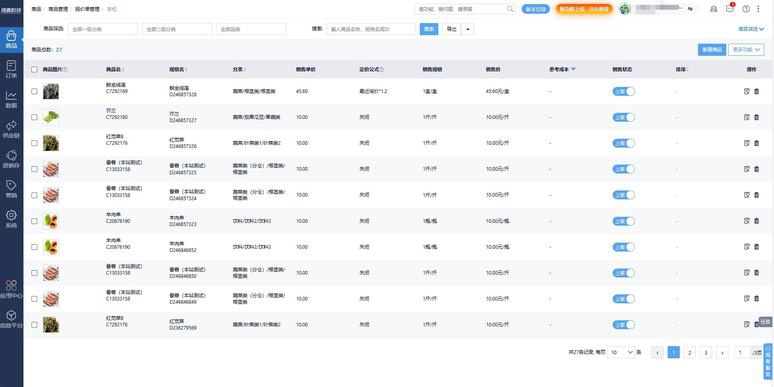Open the user profile icon in header
This screenshot has height=387, width=774.
pos(713,9)
